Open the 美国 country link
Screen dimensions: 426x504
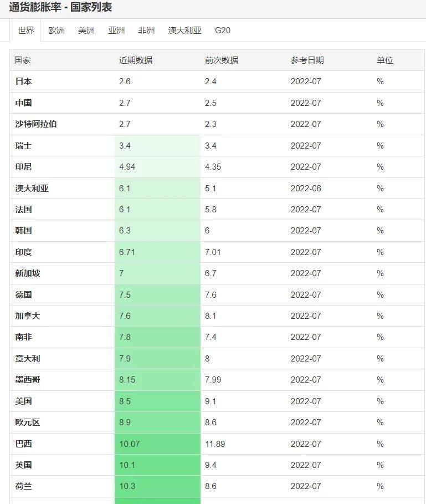23,401
